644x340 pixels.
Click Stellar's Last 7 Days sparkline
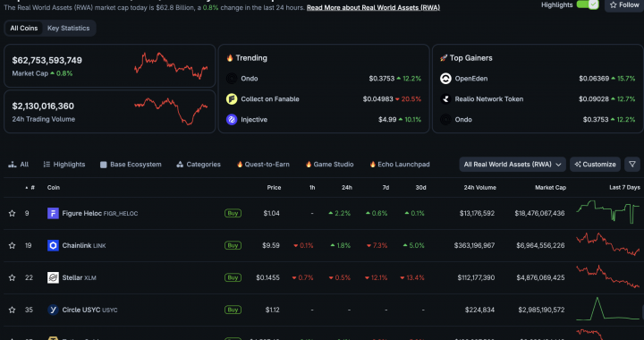pyautogui.click(x=608, y=276)
